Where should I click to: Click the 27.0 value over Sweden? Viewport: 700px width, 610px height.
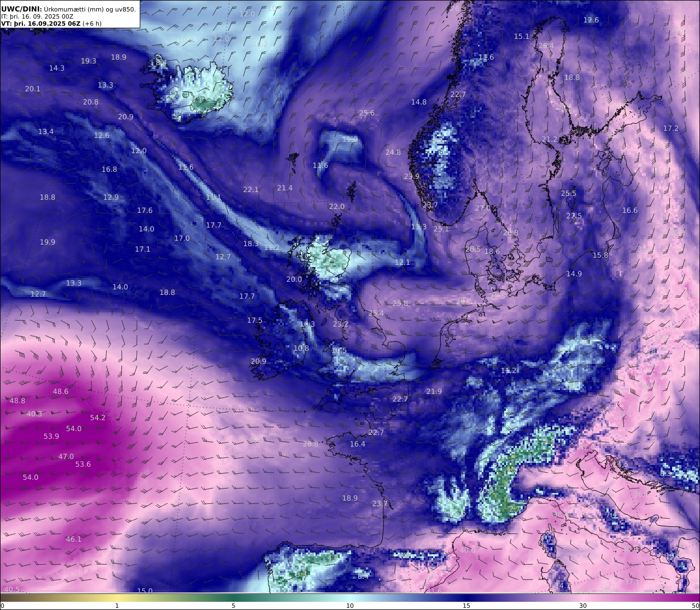(x=483, y=208)
